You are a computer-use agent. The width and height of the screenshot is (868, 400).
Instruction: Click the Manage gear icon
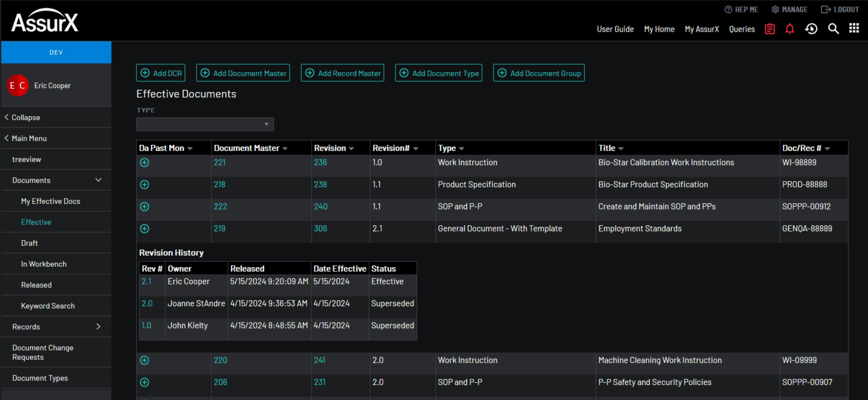point(775,9)
